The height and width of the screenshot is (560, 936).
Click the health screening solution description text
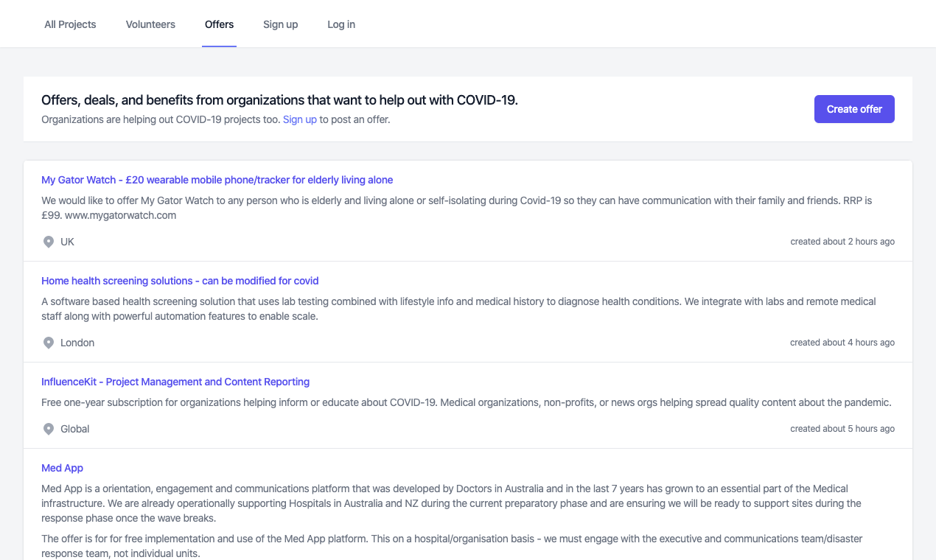coord(458,309)
